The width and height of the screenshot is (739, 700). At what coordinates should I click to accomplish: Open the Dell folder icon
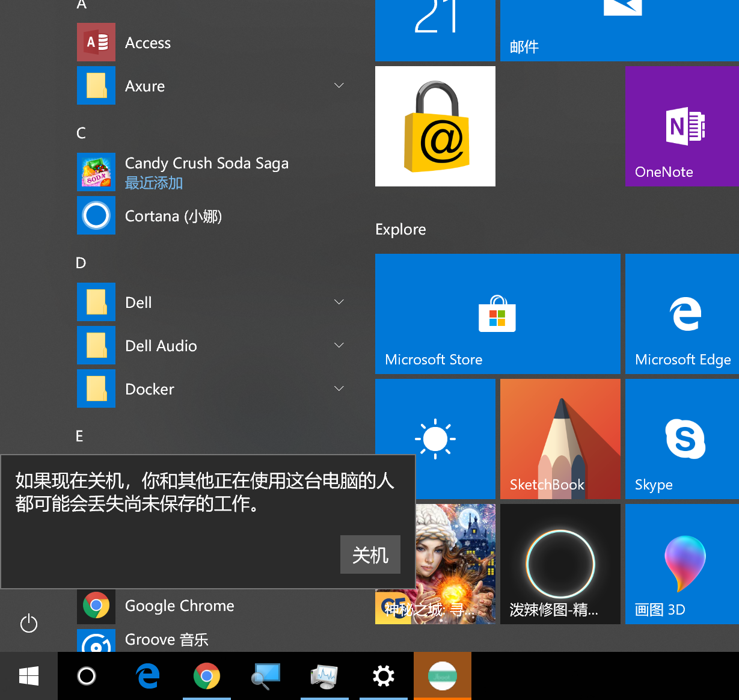click(96, 302)
